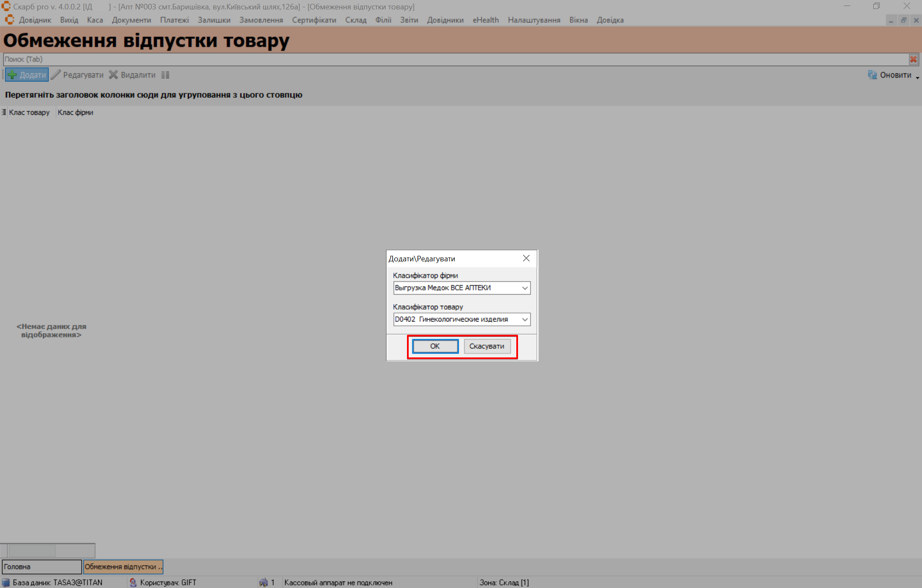Click the column chooser icon before Клас товару
Image resolution: width=922 pixels, height=588 pixels.
coord(4,112)
